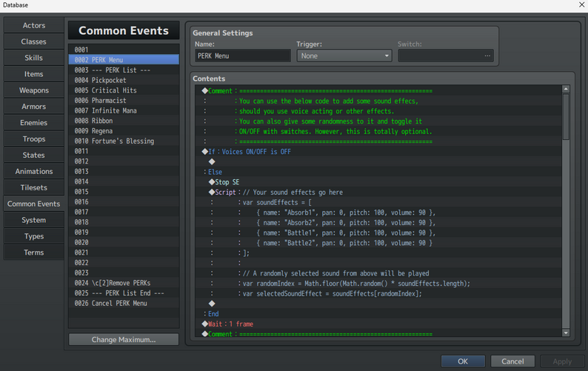Select event 0026 Cancel PERK Menu
The image size is (588, 371).
point(124,303)
